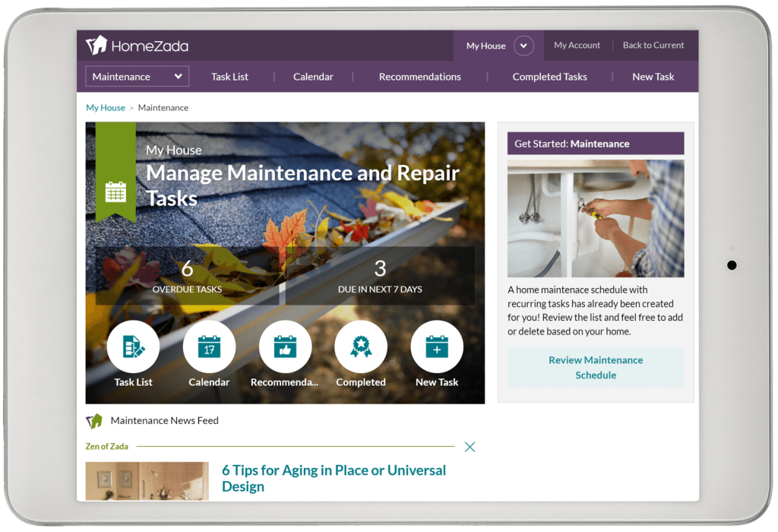The height and width of the screenshot is (532, 778).
Task: Click the plumber repair photo
Action: [x=596, y=218]
